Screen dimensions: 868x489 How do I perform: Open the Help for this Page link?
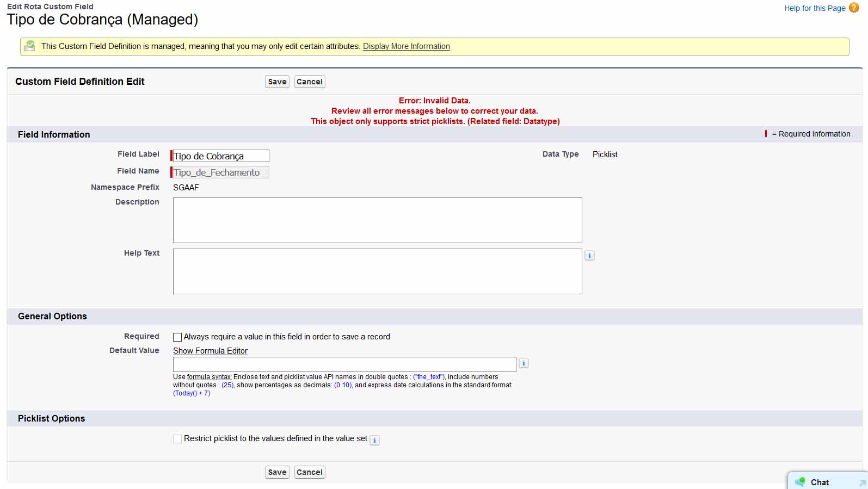(814, 8)
